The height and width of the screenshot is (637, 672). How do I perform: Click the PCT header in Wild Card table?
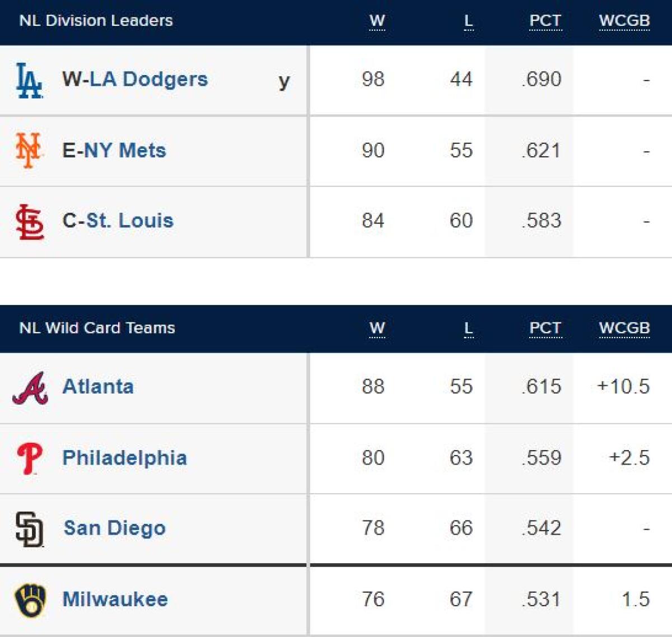[x=545, y=328]
